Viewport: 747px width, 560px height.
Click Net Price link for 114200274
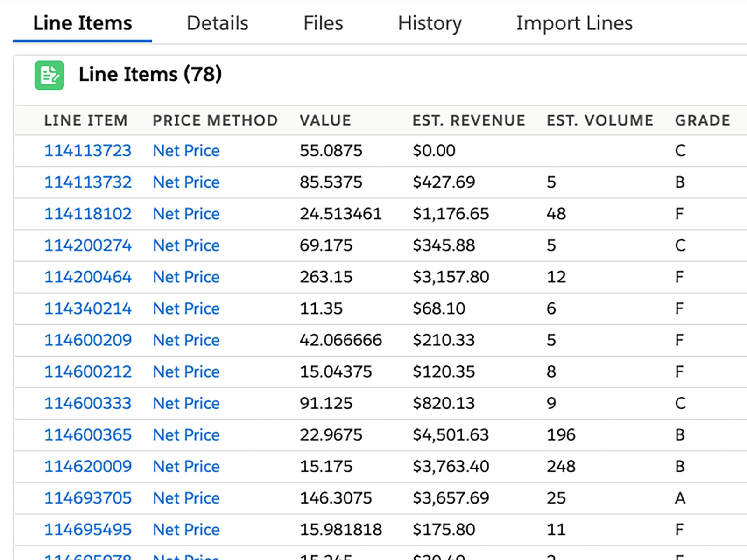(186, 245)
